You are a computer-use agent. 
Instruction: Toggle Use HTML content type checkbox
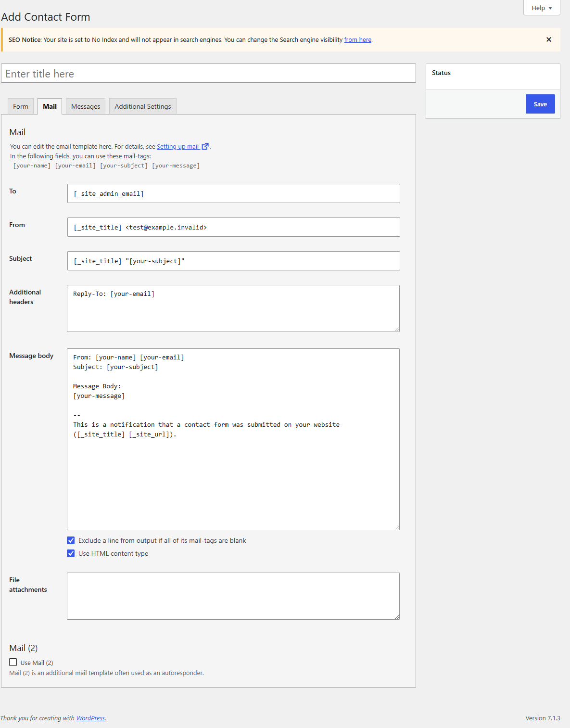pyautogui.click(x=71, y=553)
